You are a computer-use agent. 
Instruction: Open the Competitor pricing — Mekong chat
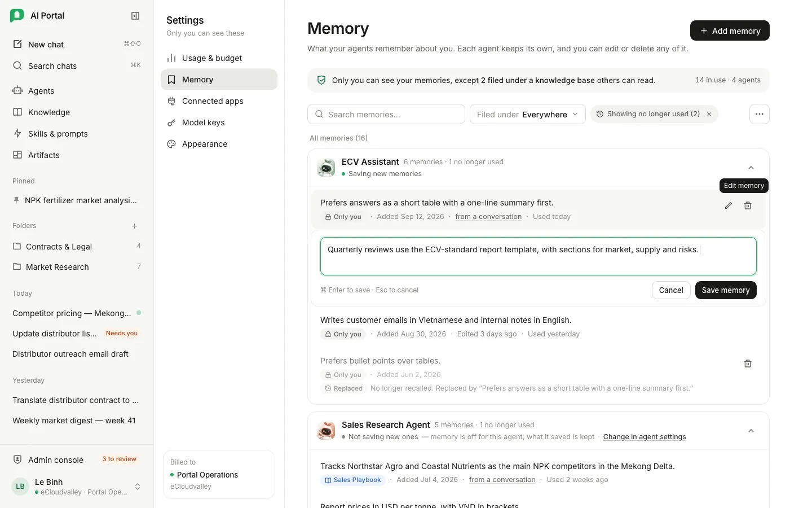tap(77, 313)
